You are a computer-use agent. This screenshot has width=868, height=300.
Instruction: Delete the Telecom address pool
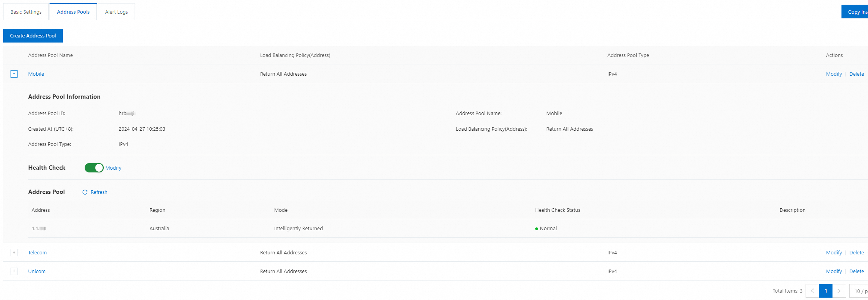coord(856,252)
